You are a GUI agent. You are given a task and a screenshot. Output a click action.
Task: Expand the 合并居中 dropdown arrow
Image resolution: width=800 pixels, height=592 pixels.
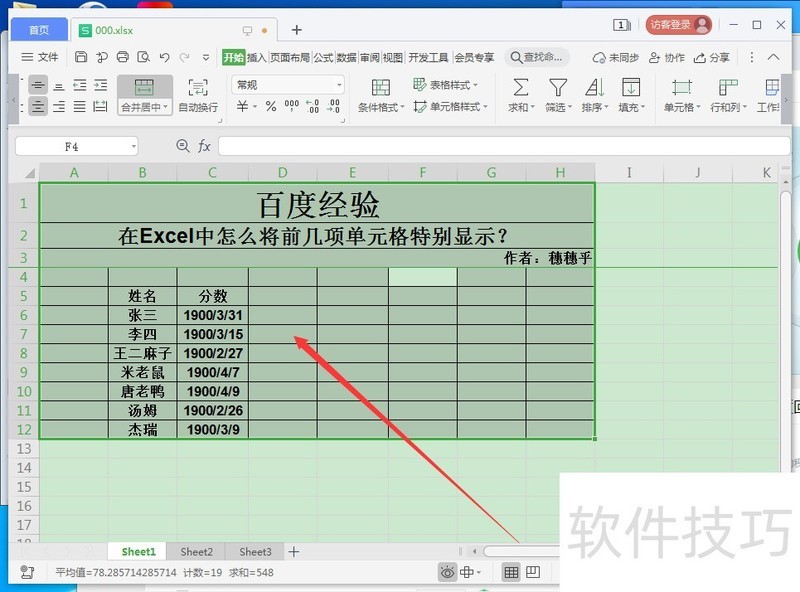pos(166,107)
